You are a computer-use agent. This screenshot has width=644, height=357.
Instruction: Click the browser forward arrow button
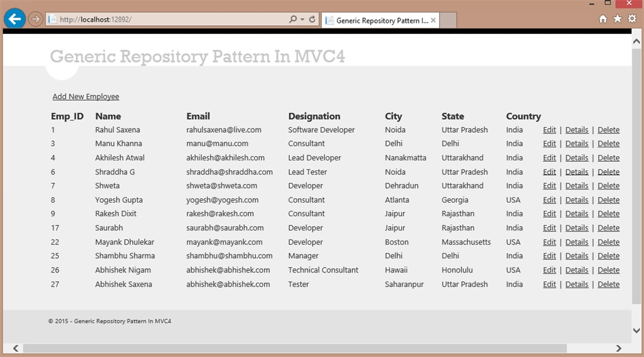click(x=36, y=19)
